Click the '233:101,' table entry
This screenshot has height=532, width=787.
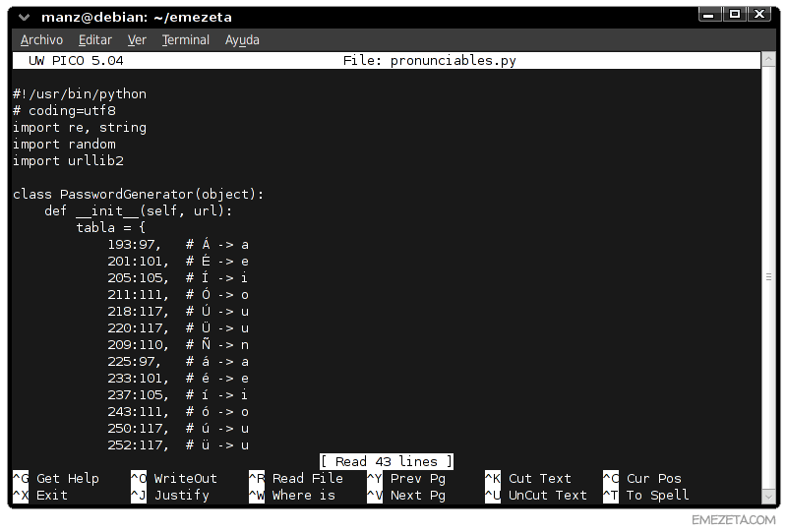(138, 378)
